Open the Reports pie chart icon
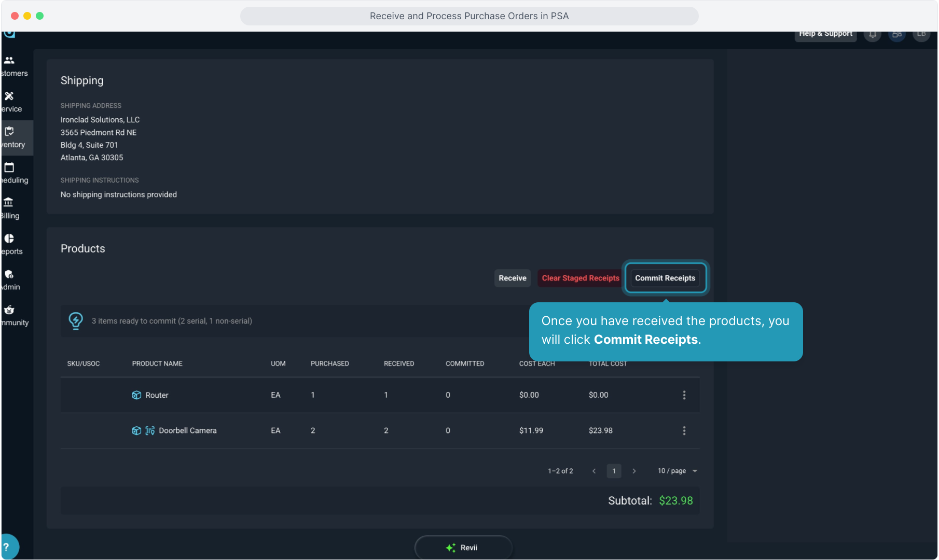 coord(9,239)
